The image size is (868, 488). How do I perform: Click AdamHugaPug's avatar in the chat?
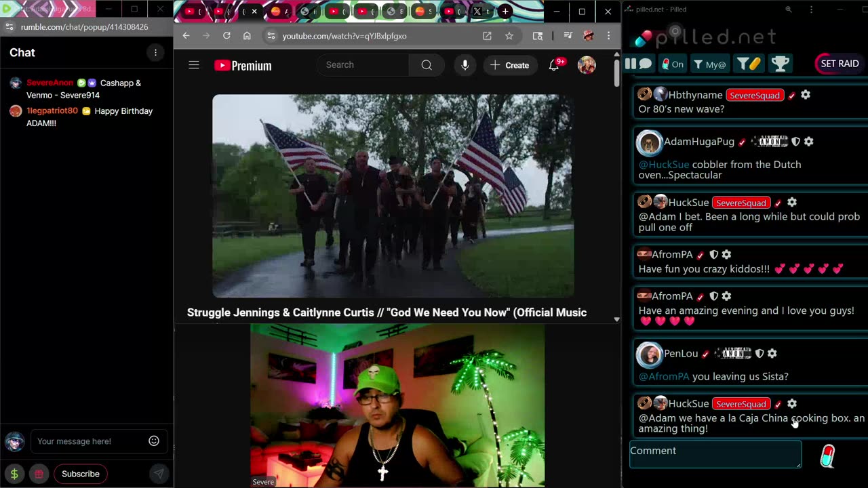[x=649, y=142]
